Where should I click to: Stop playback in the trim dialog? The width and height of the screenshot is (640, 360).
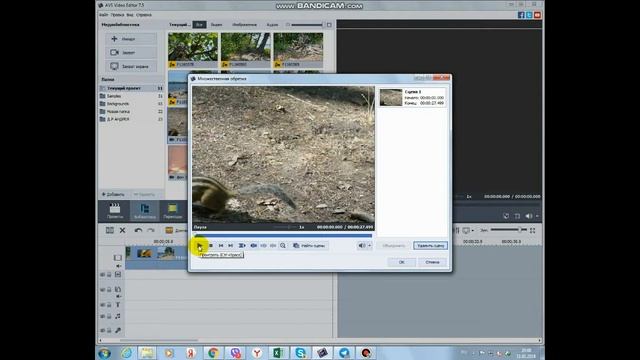tap(211, 246)
